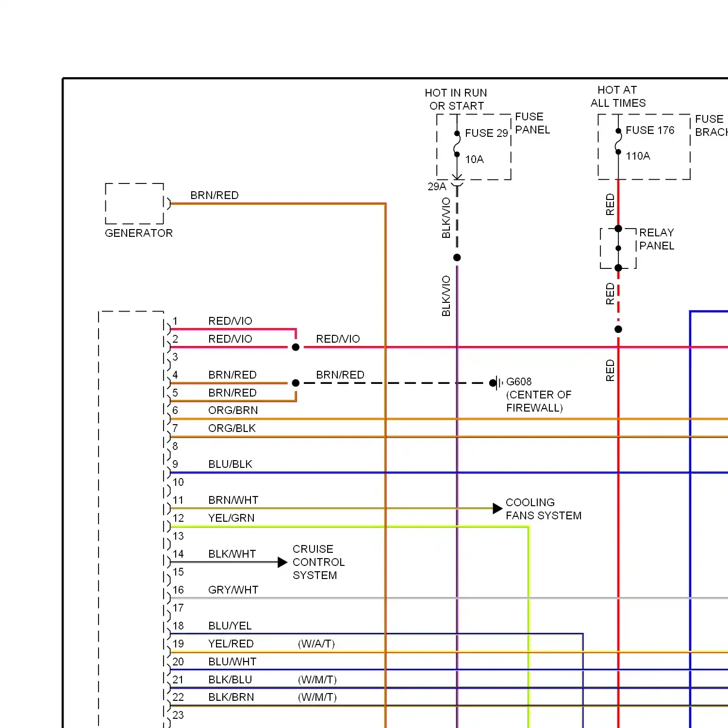Click the Fuse 176 fuse symbol

(x=618, y=142)
